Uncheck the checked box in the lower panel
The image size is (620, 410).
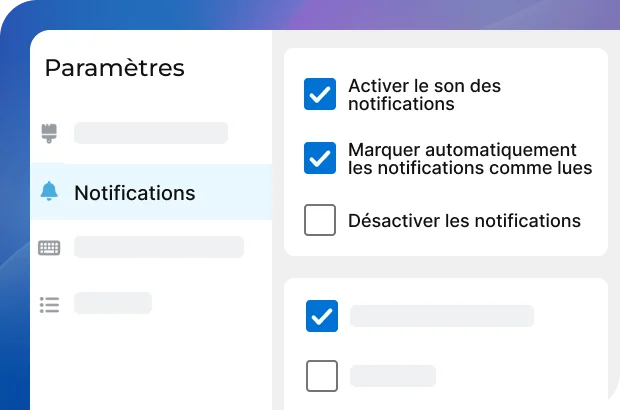pyautogui.click(x=322, y=316)
